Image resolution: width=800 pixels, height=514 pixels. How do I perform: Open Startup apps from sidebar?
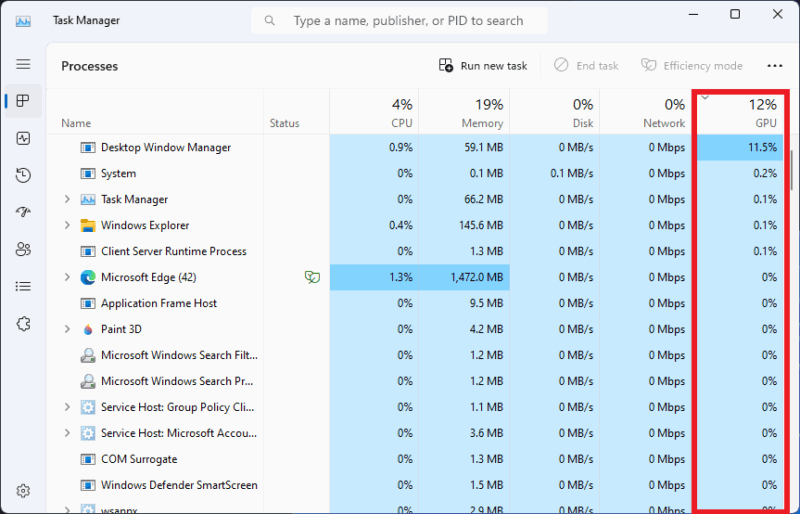tap(23, 212)
